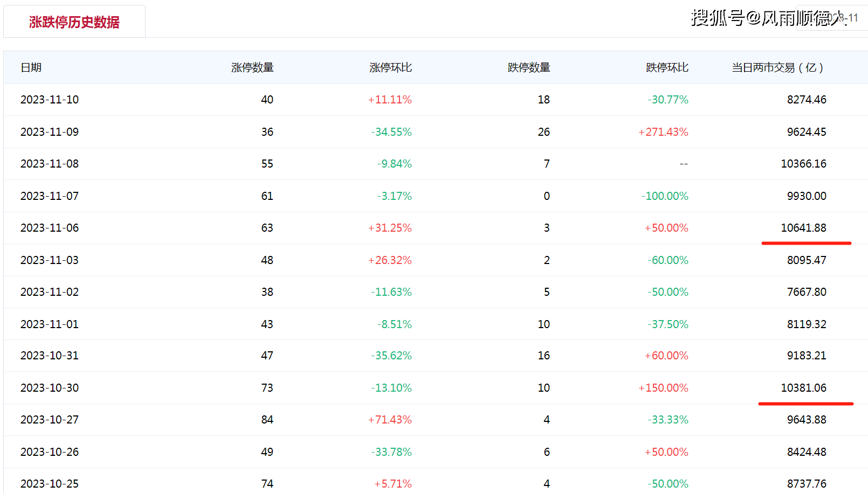
Task: Click the 日期 column header
Action: point(31,67)
